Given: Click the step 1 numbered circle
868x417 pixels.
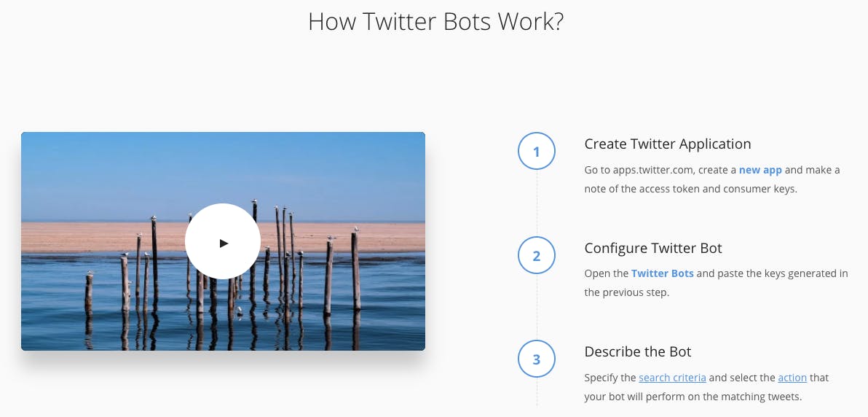Looking at the screenshot, I should pos(537,151).
